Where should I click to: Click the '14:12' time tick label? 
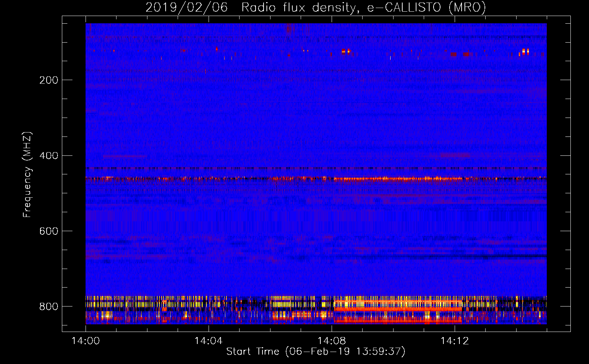point(455,341)
